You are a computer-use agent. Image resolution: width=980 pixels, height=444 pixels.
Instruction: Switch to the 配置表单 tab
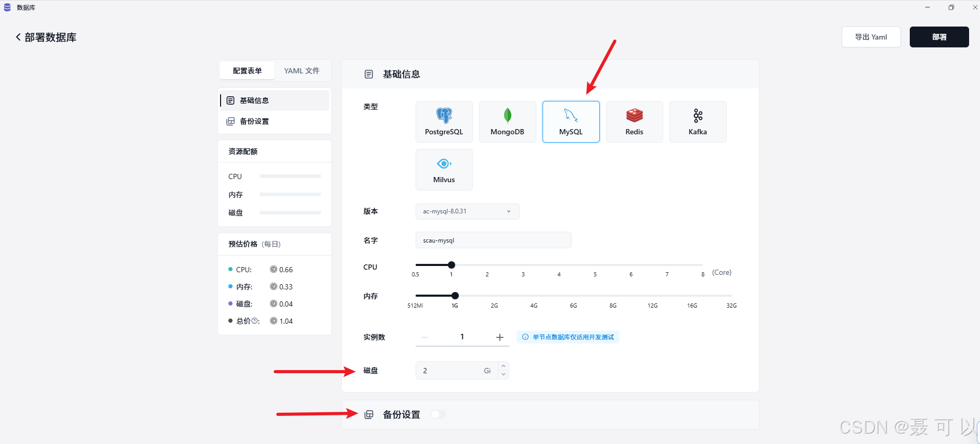248,71
